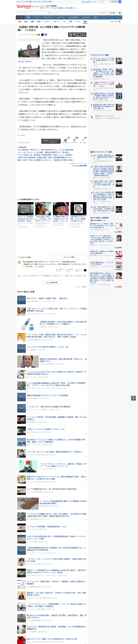
Task: Select the ランキング tab
Action: click(86, 17)
